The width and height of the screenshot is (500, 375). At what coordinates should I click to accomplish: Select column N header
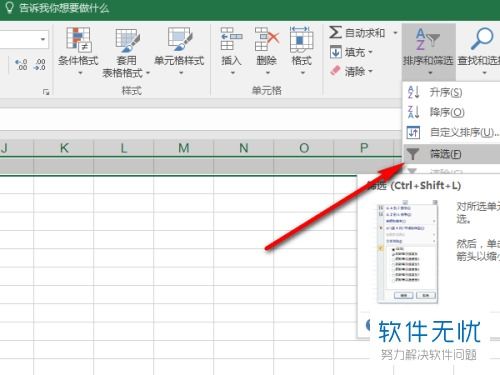pyautogui.click(x=244, y=148)
